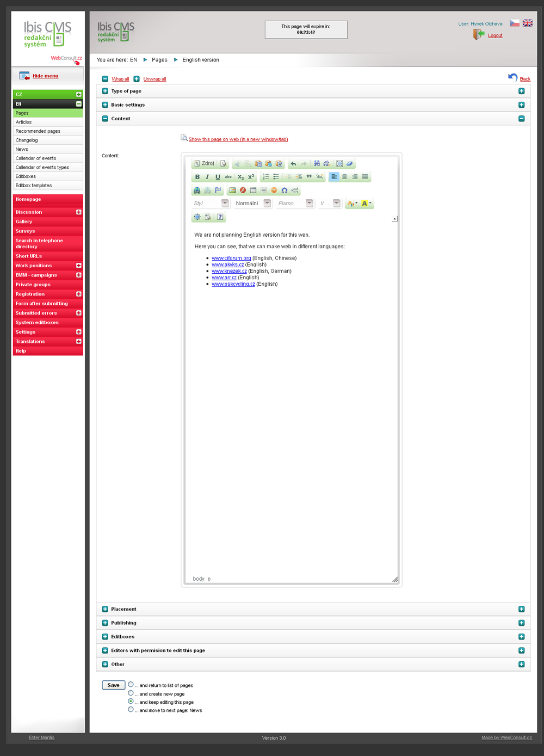Open the background color picker
Screen dimensions: 544x756
tap(367, 204)
